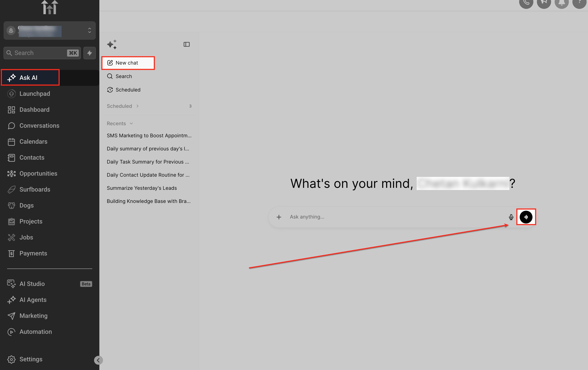Click the AI Agents sparkle icon
Viewport: 588px width, 370px height.
(x=11, y=300)
